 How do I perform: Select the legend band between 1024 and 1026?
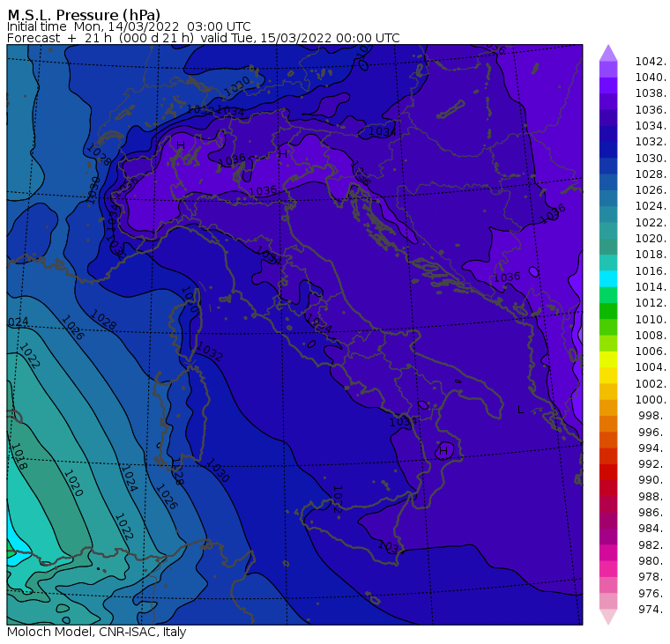click(x=608, y=198)
